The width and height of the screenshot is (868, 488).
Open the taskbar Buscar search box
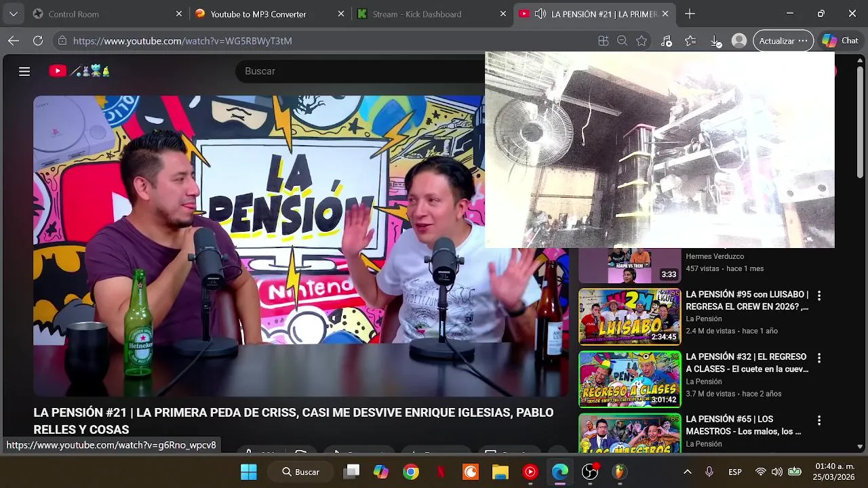pos(300,472)
